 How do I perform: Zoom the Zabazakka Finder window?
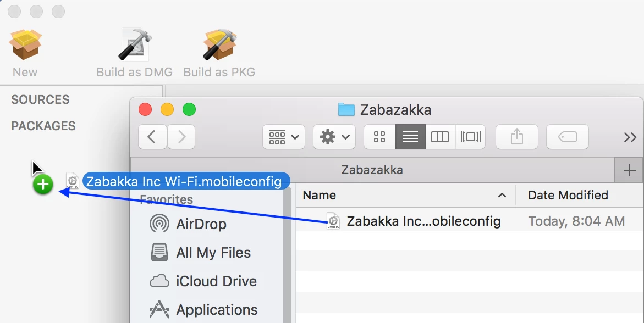pyautogui.click(x=189, y=109)
